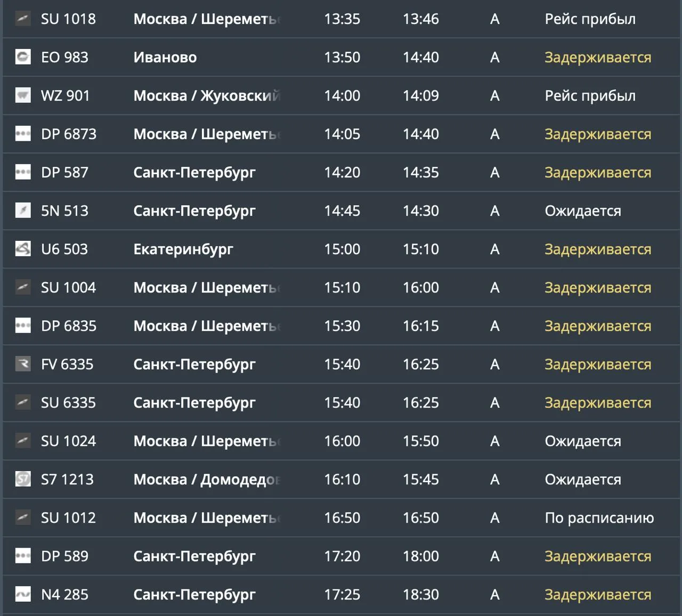Viewport: 682px width, 616px height.
Task: Click the Nordwind icon for N4 285
Action: [23, 594]
